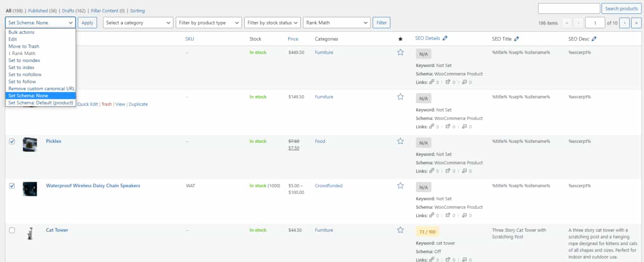Image resolution: width=644 pixels, height=262 pixels.
Task: Choose Set to nofollow option
Action: [41, 74]
